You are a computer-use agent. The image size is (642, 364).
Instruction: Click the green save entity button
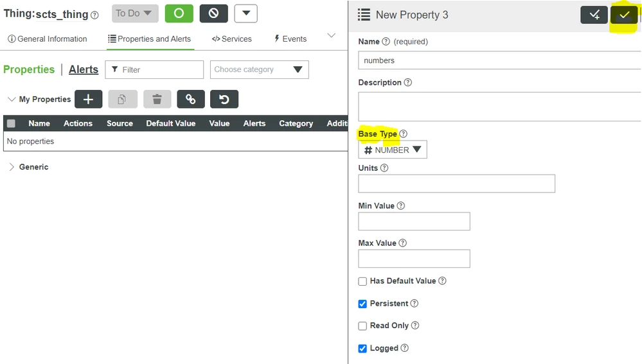coord(179,13)
